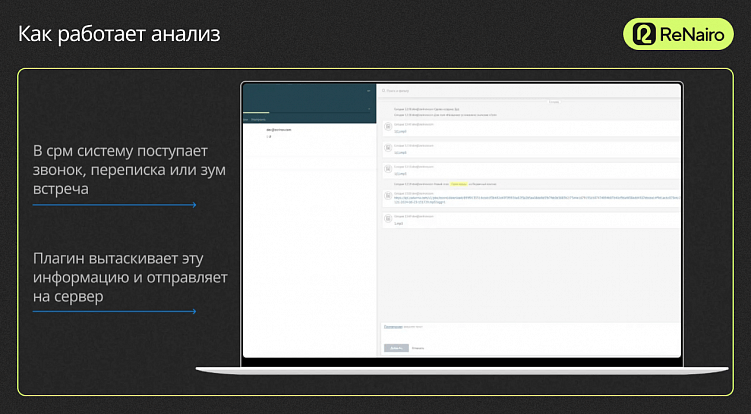Click the text Плагин вытаскивает эту информацию
The image size is (751, 414).
(x=130, y=277)
